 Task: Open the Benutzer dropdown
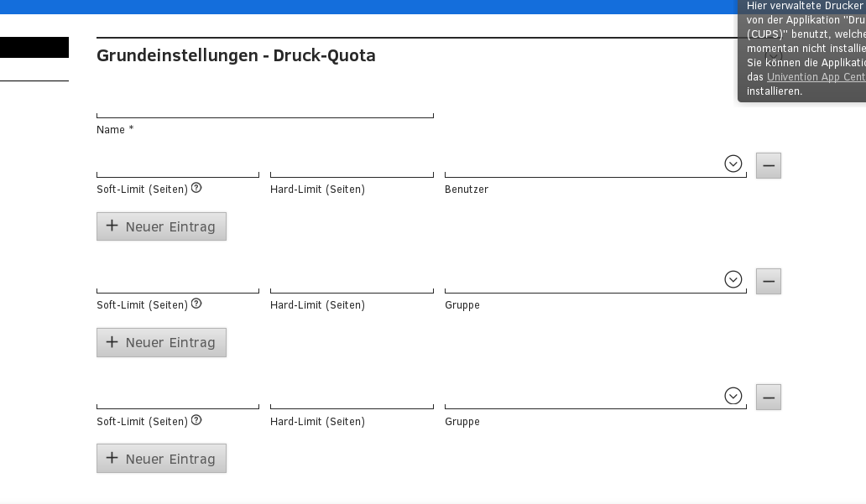pos(733,164)
